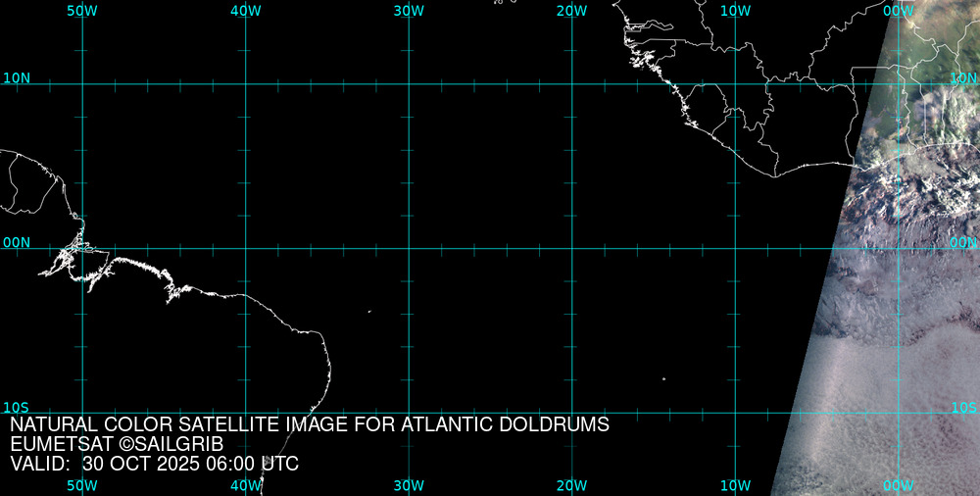Screen dimensions: 980x496
Task: Click the EUMETSAT ©SAILGRIB copyright text
Action: (117, 444)
